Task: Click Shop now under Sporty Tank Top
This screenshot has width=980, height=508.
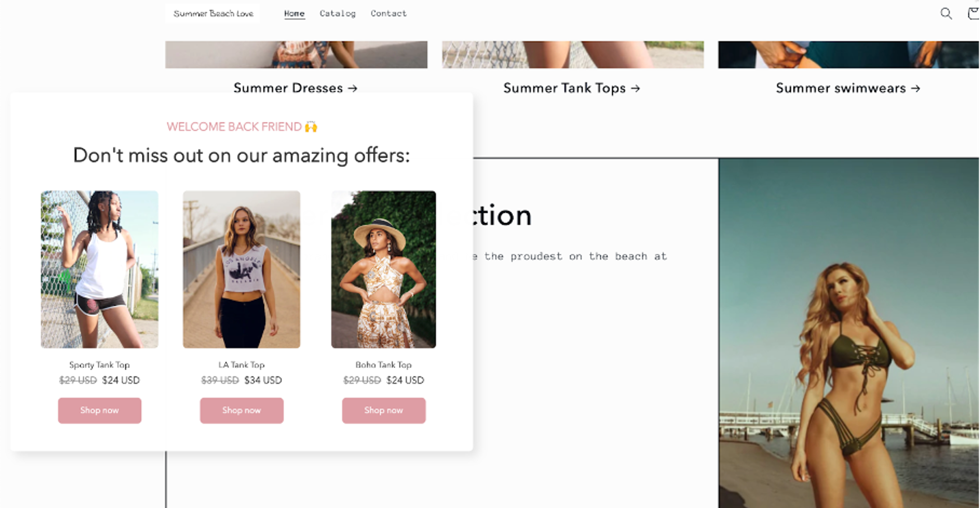Action: coord(100,410)
